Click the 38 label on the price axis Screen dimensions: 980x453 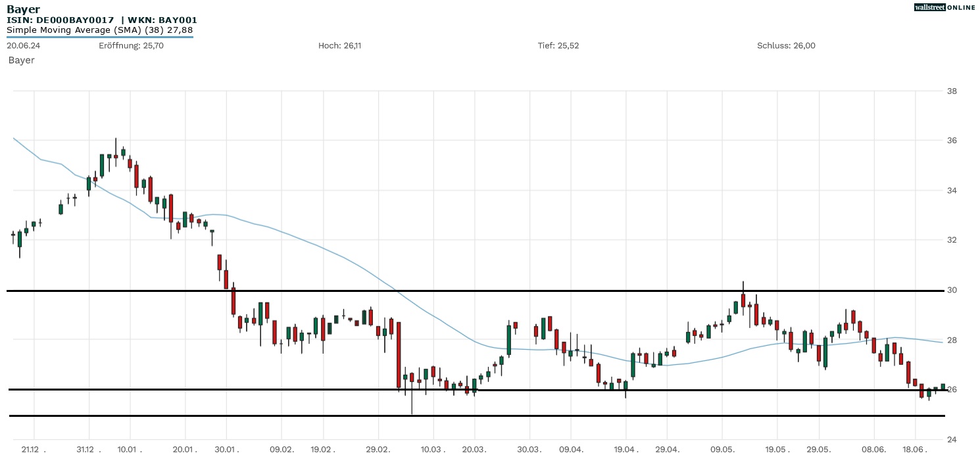click(952, 91)
